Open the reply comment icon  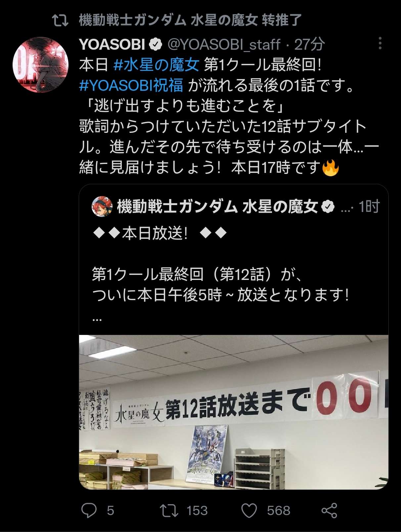click(x=89, y=510)
